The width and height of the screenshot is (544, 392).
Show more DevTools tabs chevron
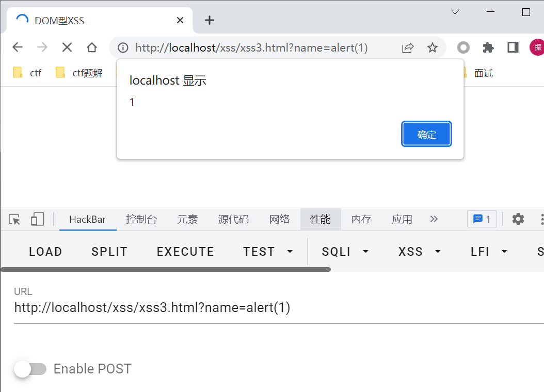[434, 219]
